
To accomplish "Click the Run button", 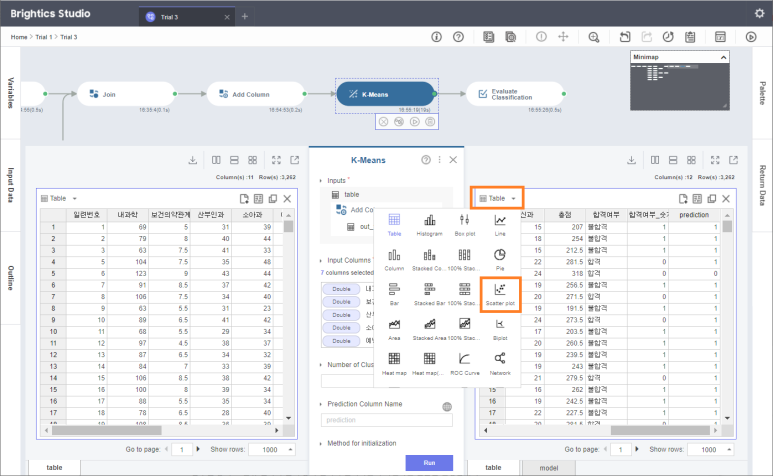I will coord(429,463).
